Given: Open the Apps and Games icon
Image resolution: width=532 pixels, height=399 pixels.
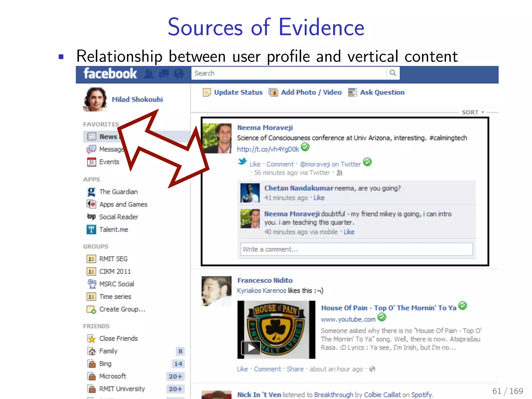Looking at the screenshot, I should point(91,204).
